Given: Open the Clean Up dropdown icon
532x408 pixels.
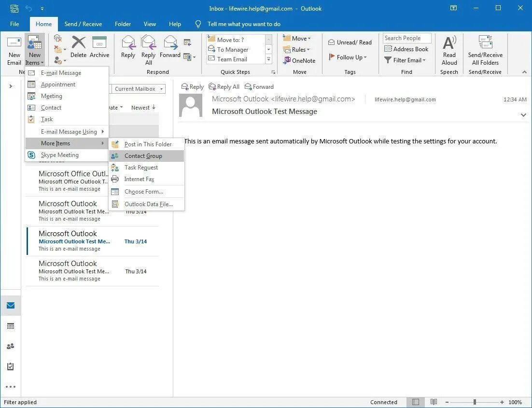Looking at the screenshot, I should point(60,49).
